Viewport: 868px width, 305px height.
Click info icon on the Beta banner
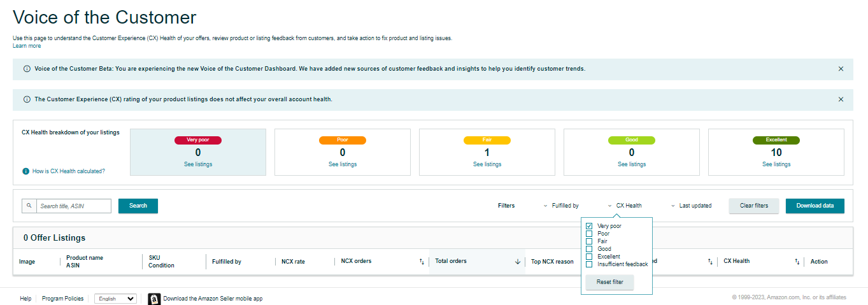[x=27, y=69]
